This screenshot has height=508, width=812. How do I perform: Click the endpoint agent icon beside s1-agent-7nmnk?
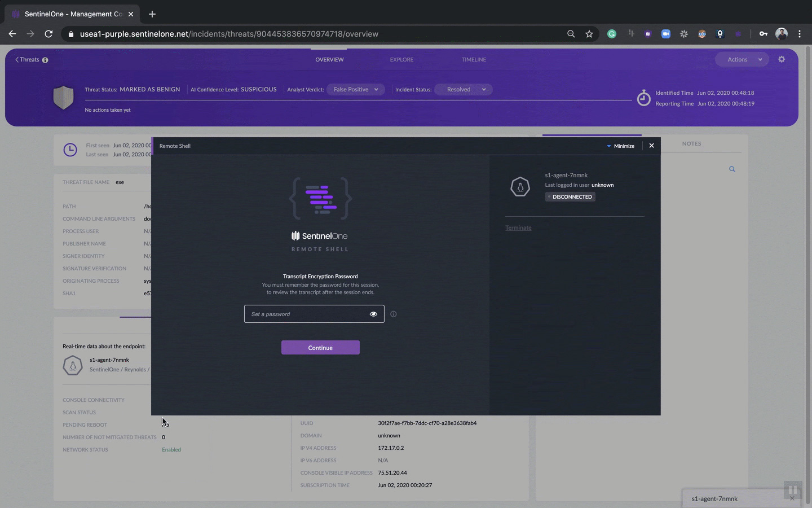point(520,187)
